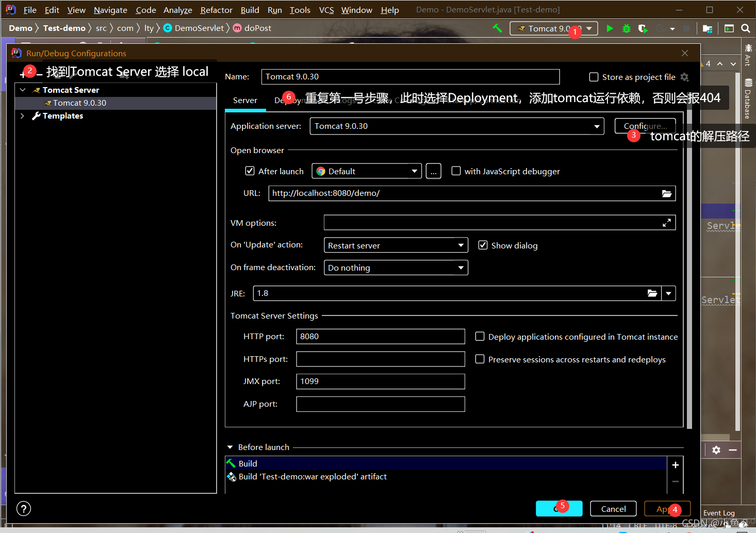756x533 pixels.
Task: Open Event Log at bottom right
Action: (x=719, y=513)
